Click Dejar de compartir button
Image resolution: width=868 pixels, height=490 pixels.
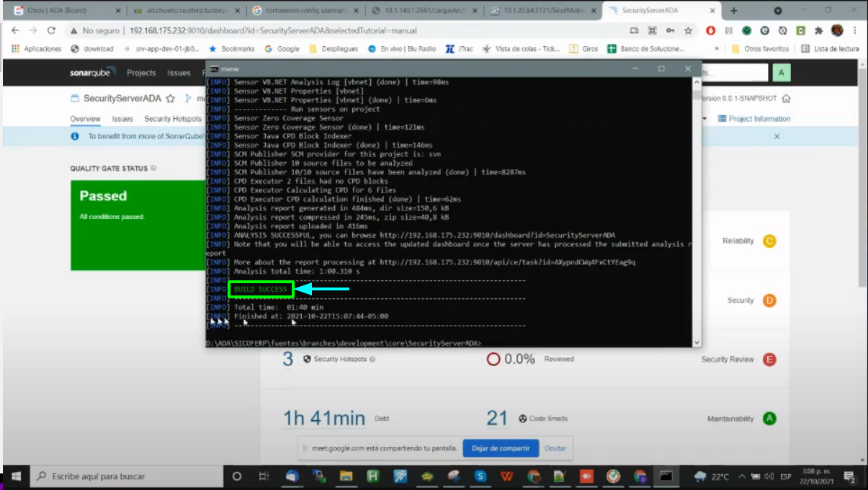pyautogui.click(x=500, y=448)
